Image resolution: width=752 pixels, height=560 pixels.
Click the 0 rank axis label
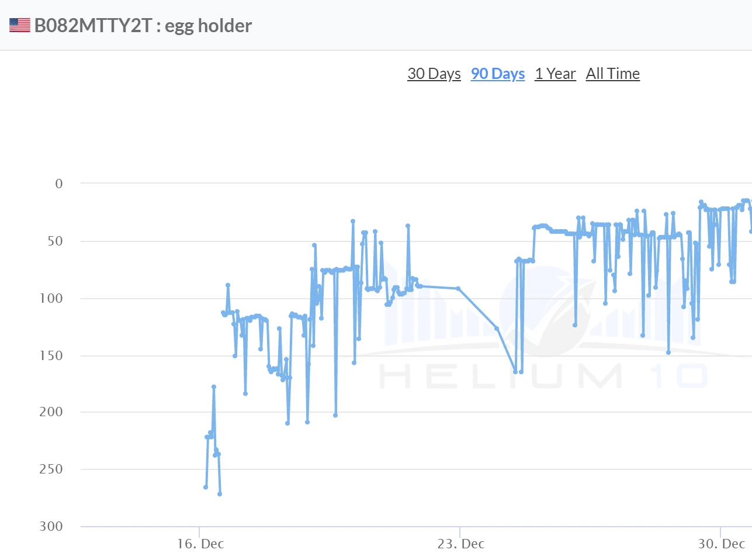[58, 184]
